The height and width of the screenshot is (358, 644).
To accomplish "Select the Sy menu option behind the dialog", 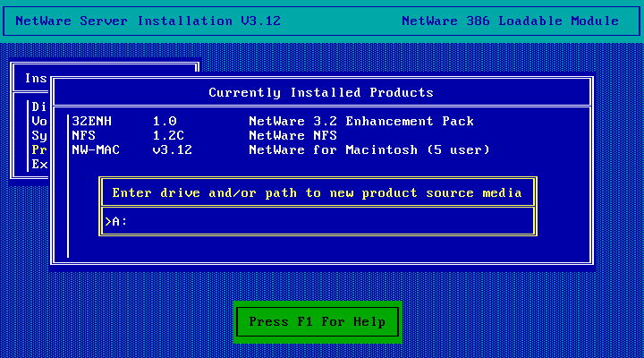I will point(39,136).
